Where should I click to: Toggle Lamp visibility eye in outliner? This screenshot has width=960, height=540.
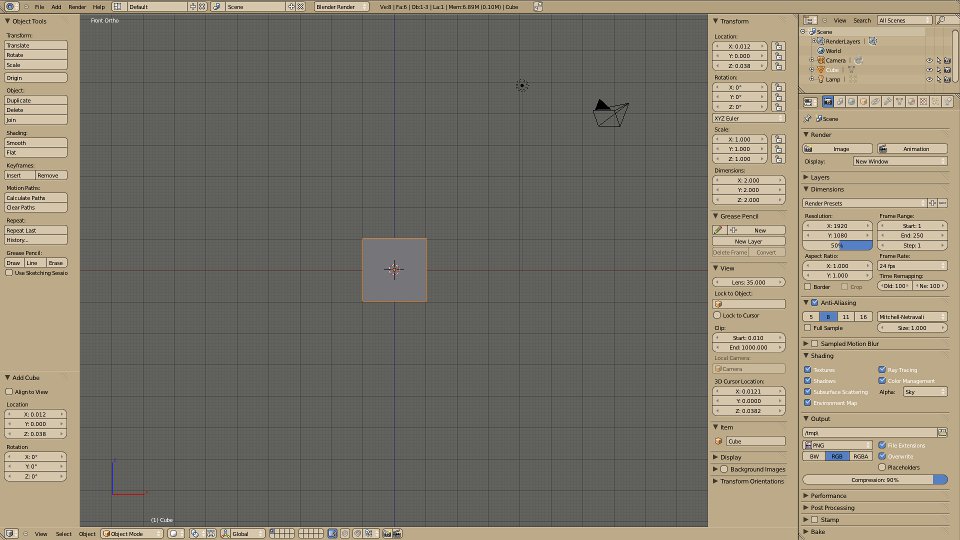[929, 80]
